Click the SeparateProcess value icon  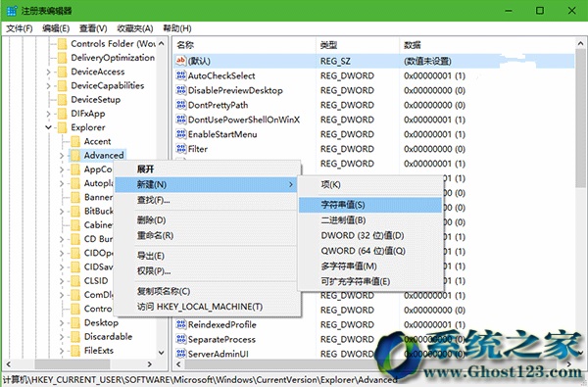(x=181, y=339)
